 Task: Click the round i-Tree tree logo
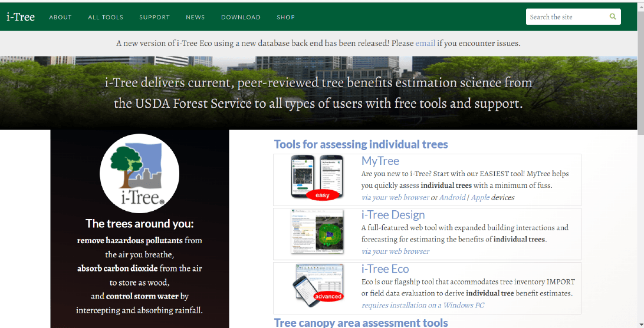point(140,173)
